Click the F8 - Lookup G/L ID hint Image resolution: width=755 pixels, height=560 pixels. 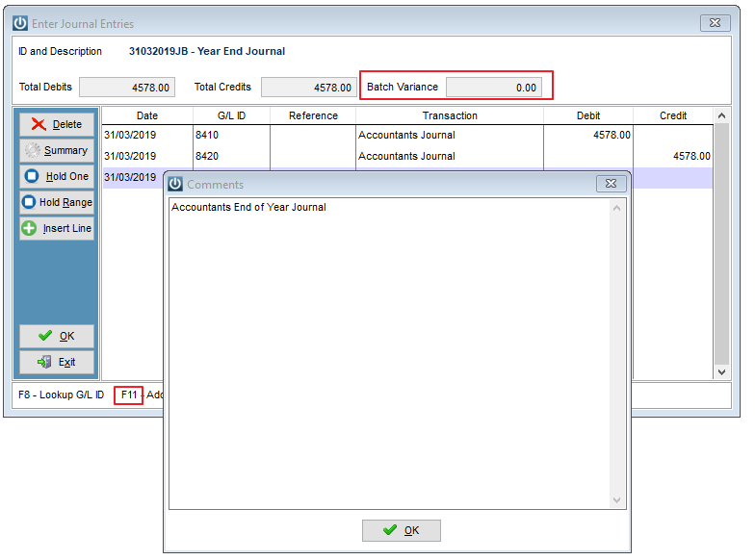(62, 395)
